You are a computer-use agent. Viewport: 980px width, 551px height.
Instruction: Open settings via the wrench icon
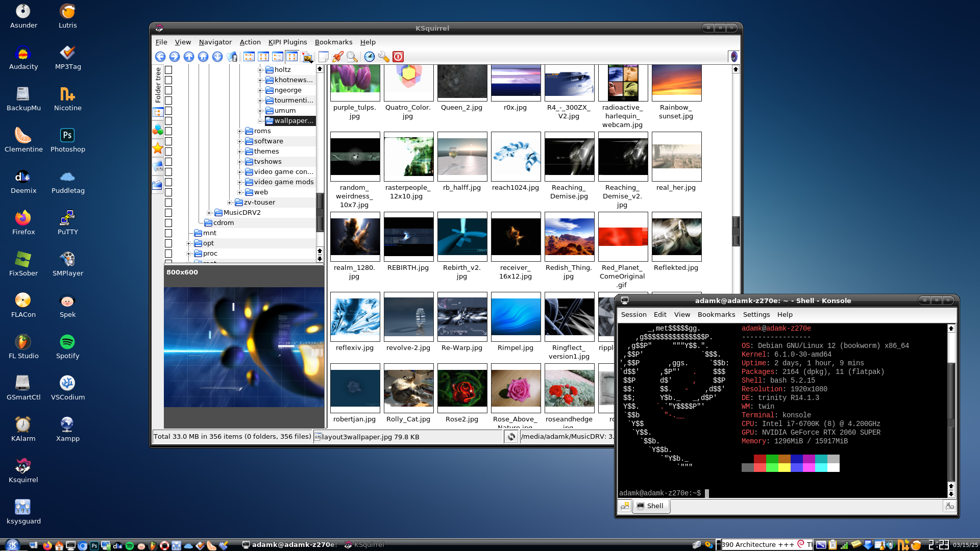click(384, 57)
